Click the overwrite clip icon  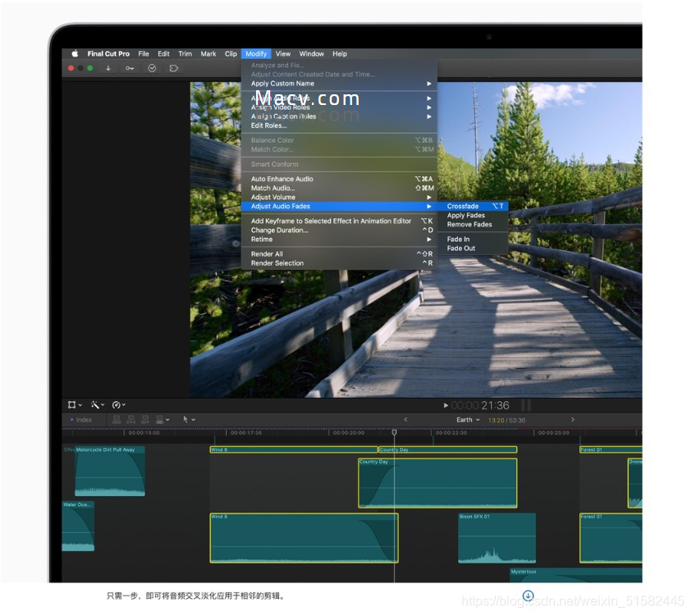(160, 420)
